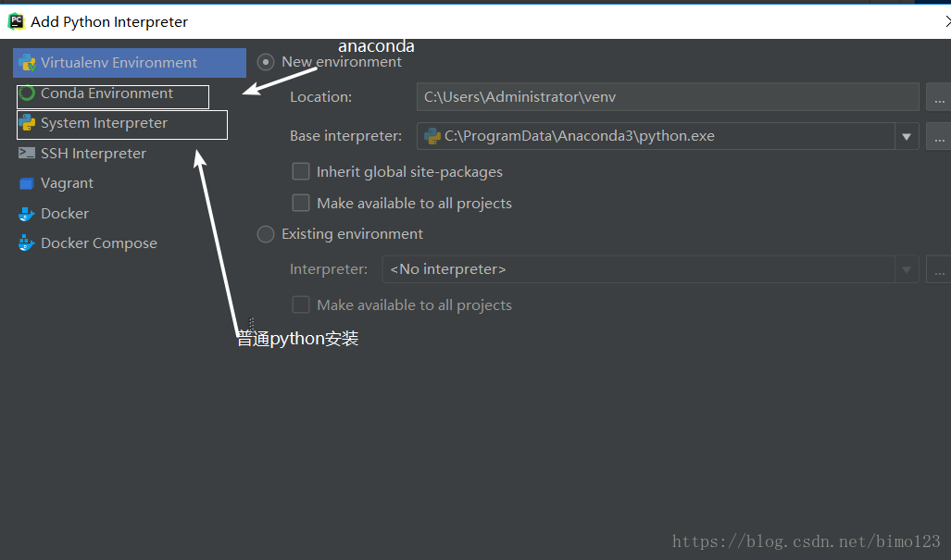The height and width of the screenshot is (560, 951).
Task: Click the Docker Compose whale icon
Action: click(x=27, y=243)
